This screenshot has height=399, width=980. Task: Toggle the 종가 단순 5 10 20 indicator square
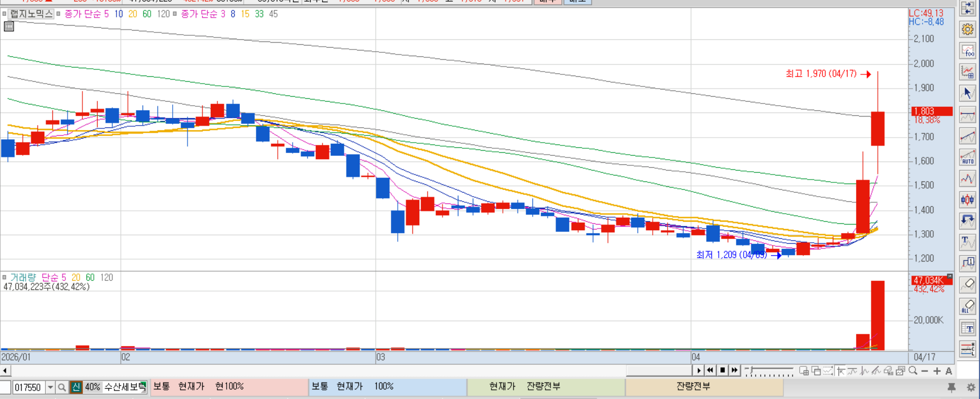coord(58,14)
